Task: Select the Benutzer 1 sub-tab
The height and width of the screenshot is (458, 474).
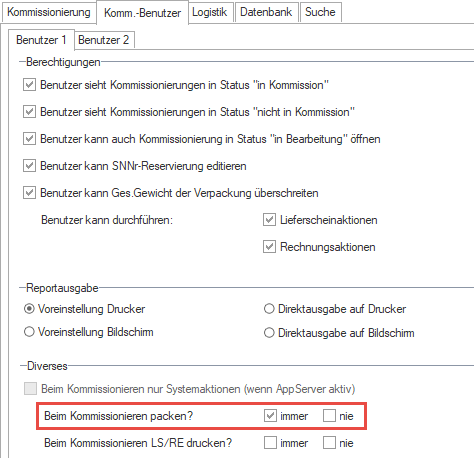Action: (x=41, y=40)
